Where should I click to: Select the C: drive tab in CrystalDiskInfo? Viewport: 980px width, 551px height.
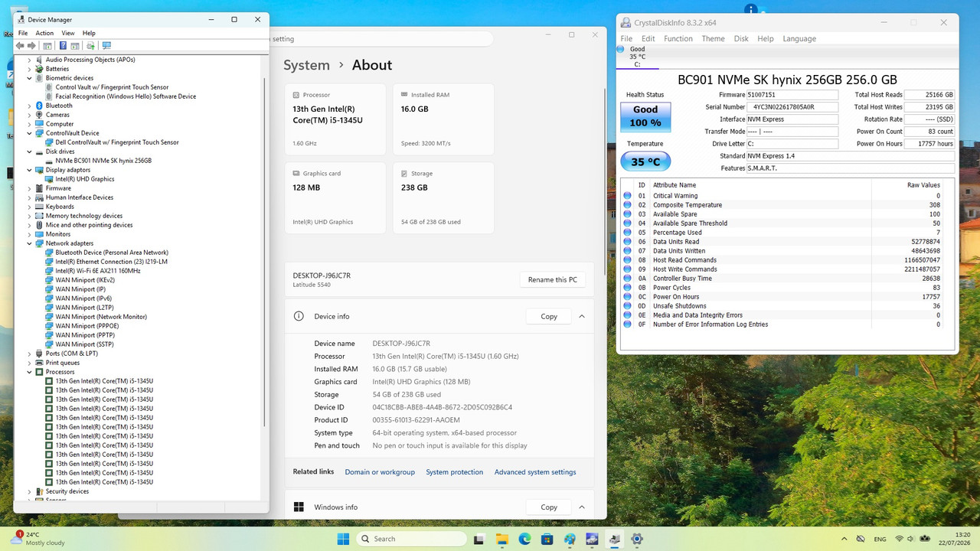[x=637, y=57]
